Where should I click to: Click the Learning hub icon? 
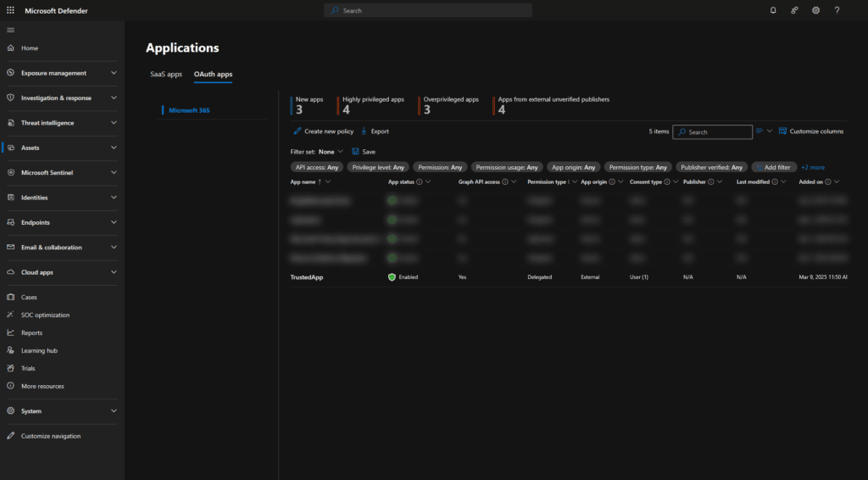(10, 350)
